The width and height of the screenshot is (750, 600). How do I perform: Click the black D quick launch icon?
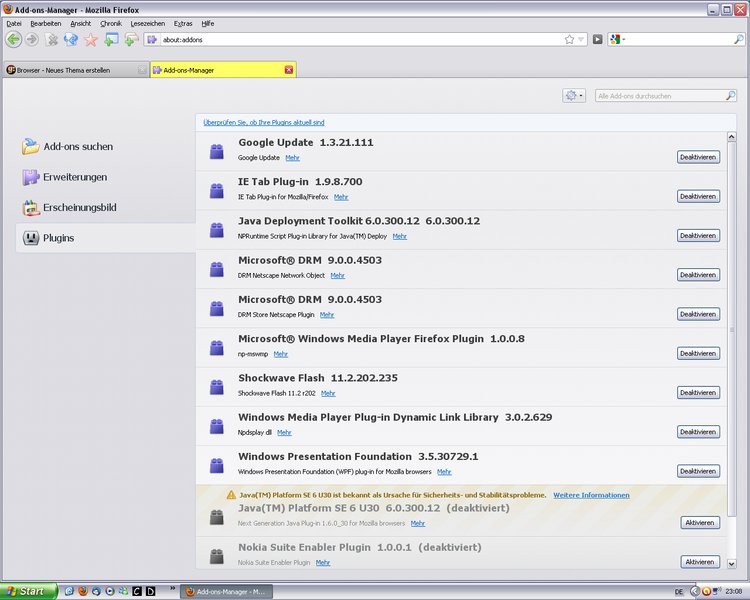click(x=151, y=591)
